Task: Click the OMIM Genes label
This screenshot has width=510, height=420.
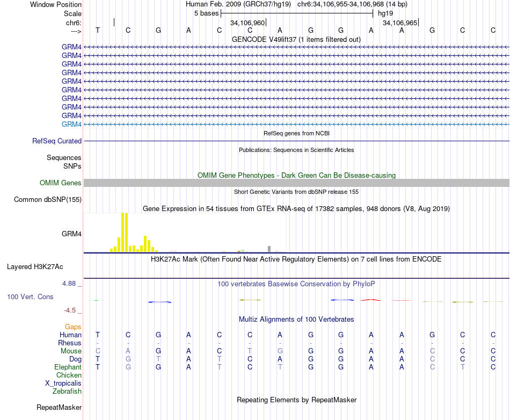Action: pos(61,183)
